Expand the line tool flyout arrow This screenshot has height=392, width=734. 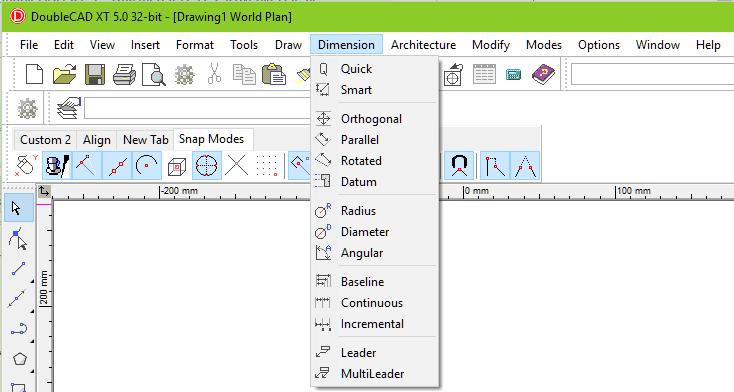[x=32, y=281]
